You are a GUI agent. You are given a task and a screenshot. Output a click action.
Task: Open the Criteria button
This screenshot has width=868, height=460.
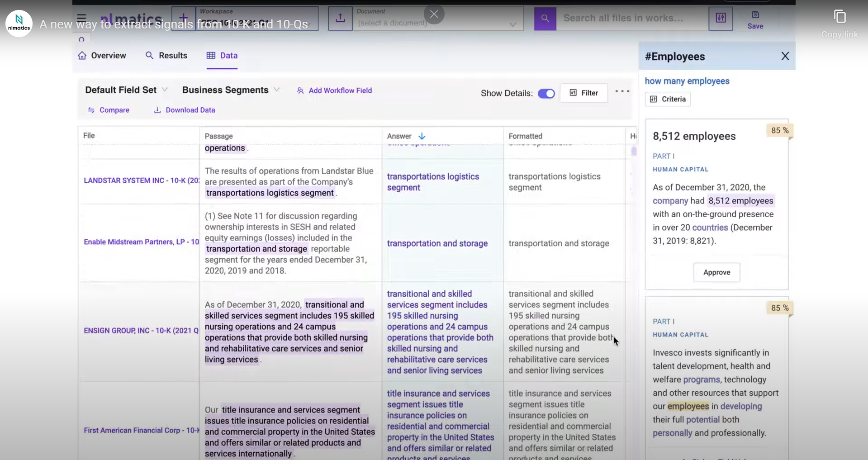668,99
